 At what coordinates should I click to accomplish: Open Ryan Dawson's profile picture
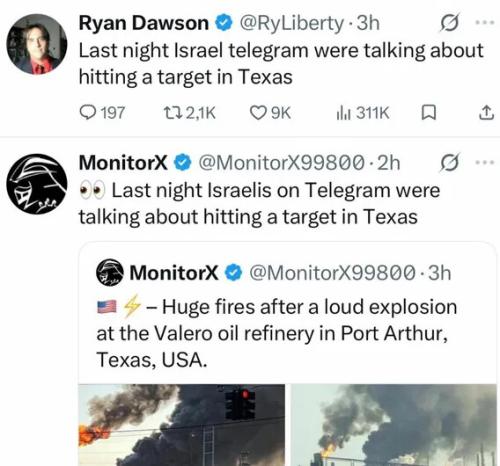(37, 44)
